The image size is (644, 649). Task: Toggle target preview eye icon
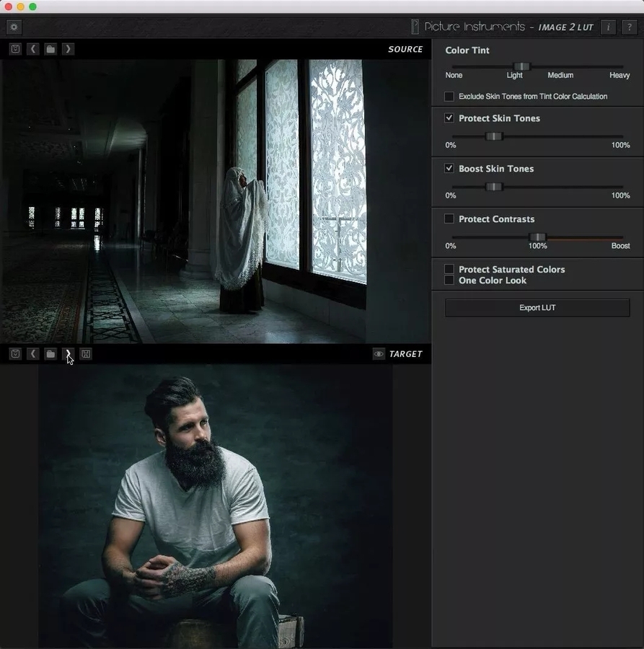[379, 354]
